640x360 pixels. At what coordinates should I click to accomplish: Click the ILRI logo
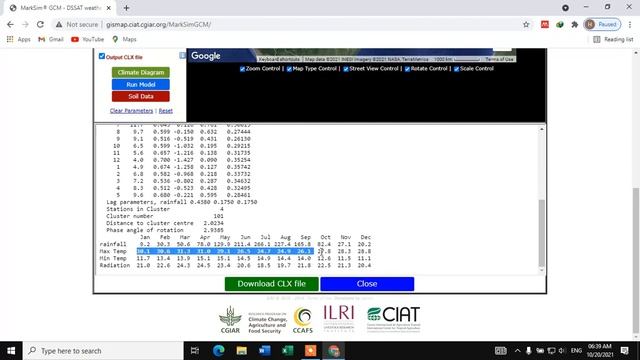pos(339,318)
